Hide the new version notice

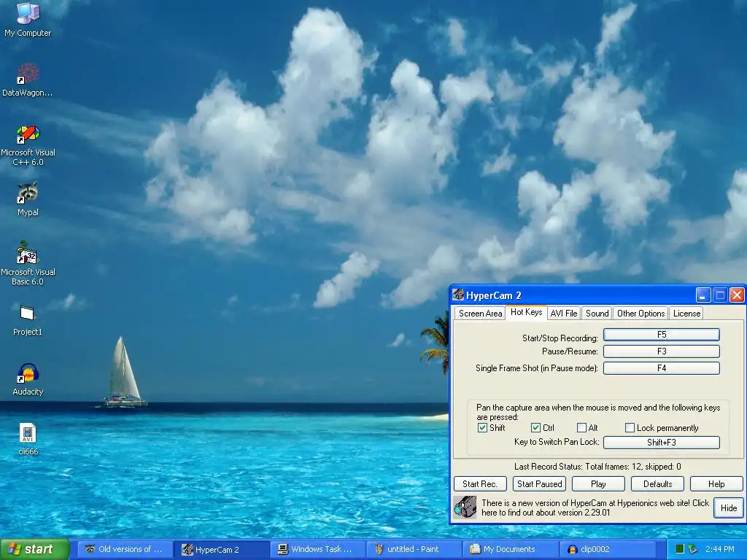[729, 507]
